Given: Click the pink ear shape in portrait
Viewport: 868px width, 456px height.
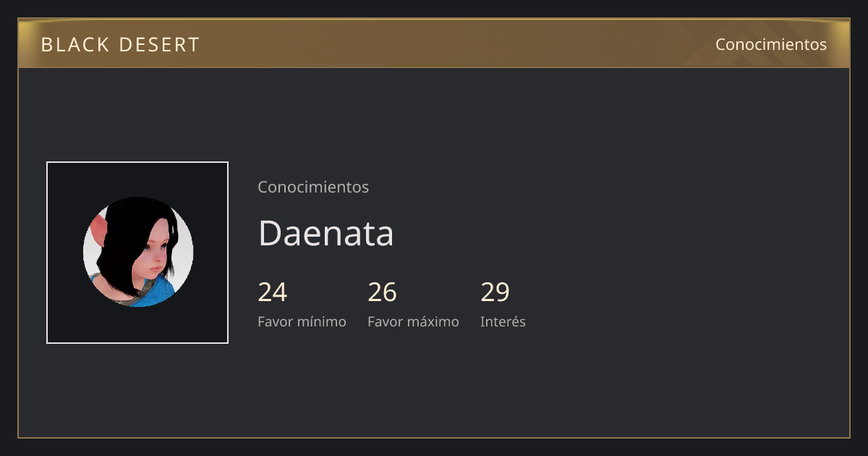Looking at the screenshot, I should coord(100,230).
